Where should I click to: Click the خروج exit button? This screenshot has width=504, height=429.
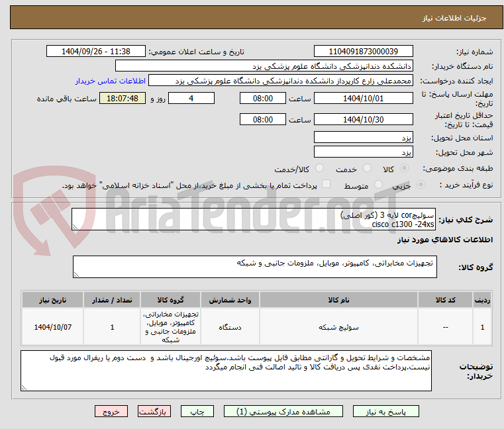click(x=111, y=411)
